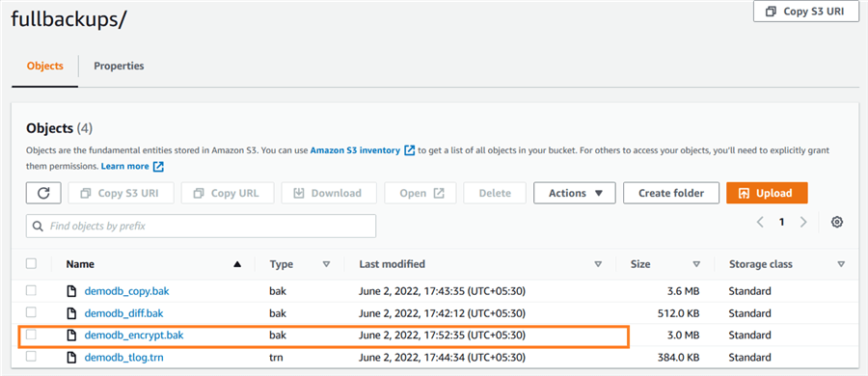The width and height of the screenshot is (868, 376).
Task: Open the Learn more link
Action: point(125,166)
